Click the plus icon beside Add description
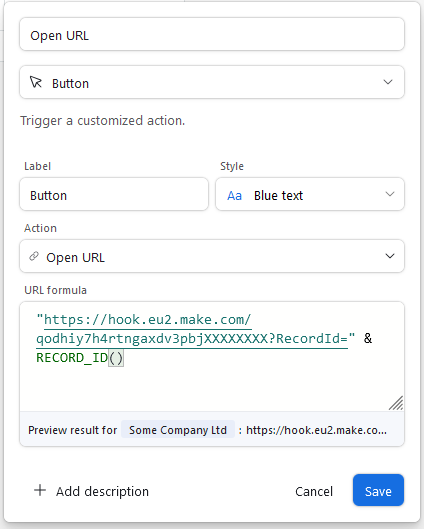Screen dimensions: 424x529 [x=40, y=490]
